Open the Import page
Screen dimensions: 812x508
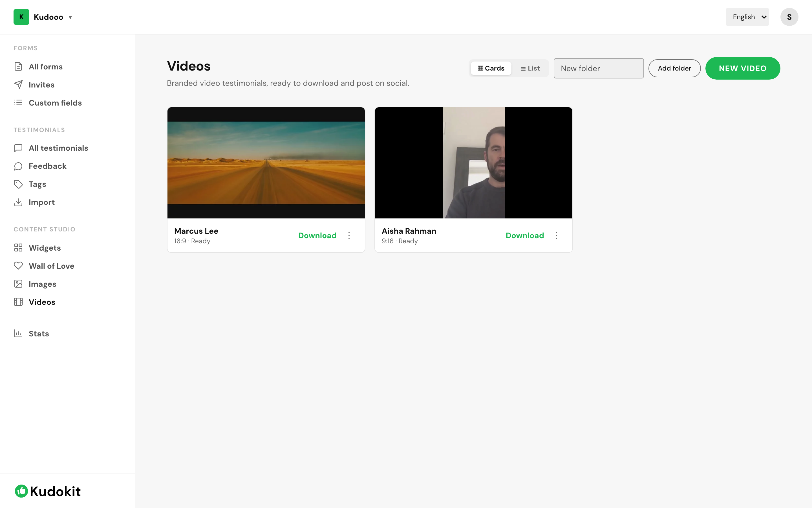pyautogui.click(x=42, y=202)
